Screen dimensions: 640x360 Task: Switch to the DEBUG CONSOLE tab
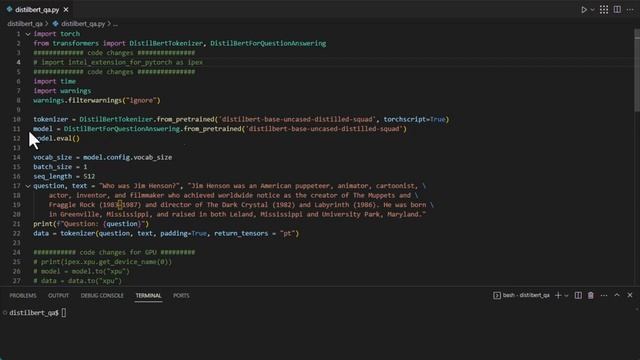tap(102, 296)
